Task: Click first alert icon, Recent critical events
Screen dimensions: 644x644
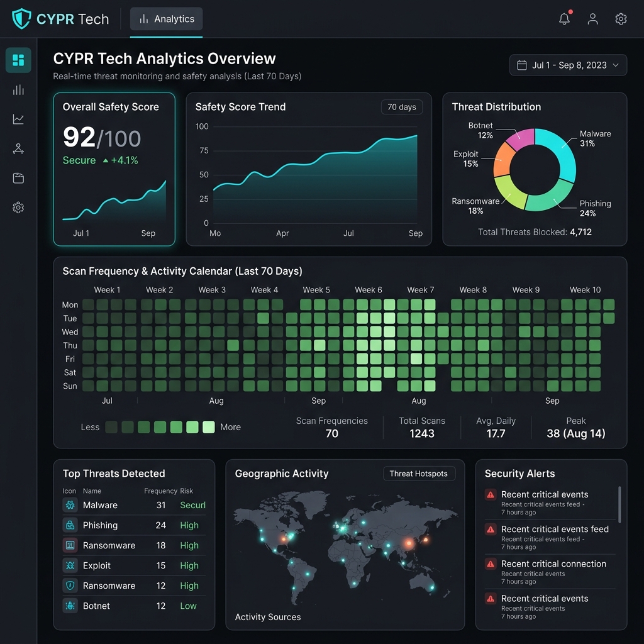Action: (x=491, y=494)
